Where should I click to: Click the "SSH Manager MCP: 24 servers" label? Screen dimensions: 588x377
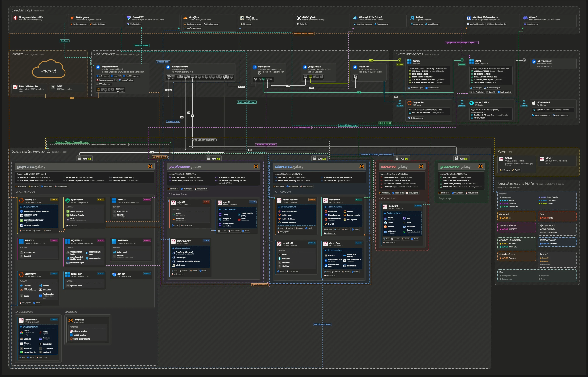tap(205, 140)
